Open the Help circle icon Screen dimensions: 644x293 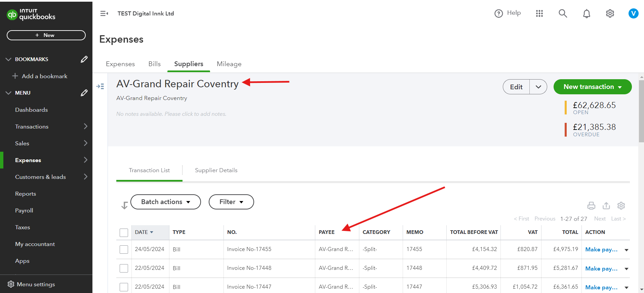point(498,13)
